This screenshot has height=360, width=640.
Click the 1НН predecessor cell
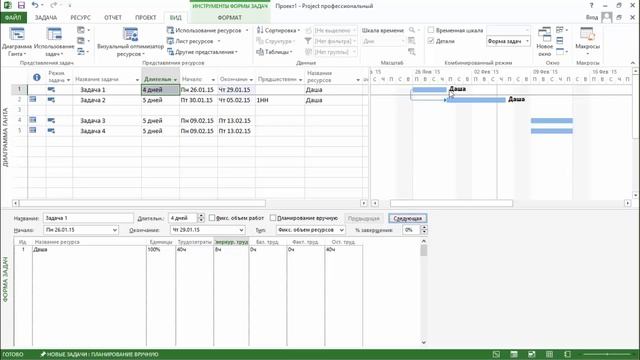tap(280, 100)
